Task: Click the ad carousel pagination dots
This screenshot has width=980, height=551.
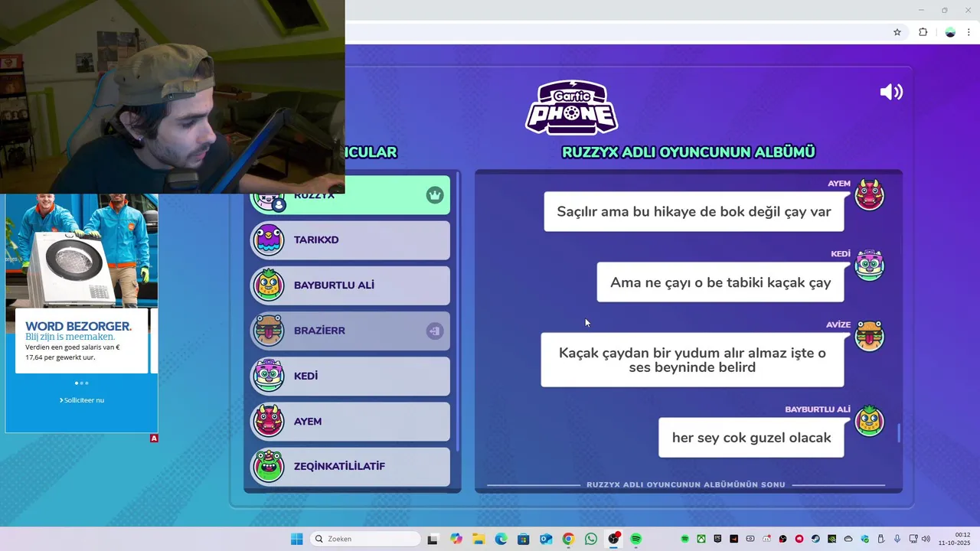Action: click(x=81, y=383)
